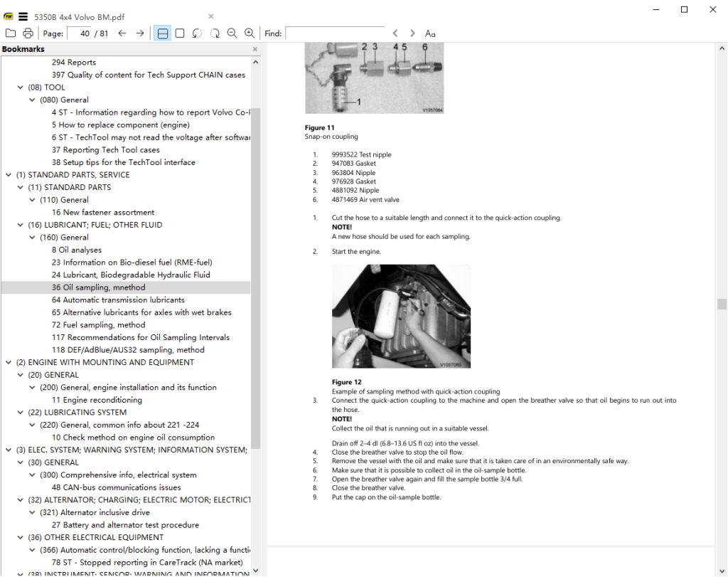Screen dimensions: 728x577
Task: Click the open file folder icon
Action: pos(11,33)
